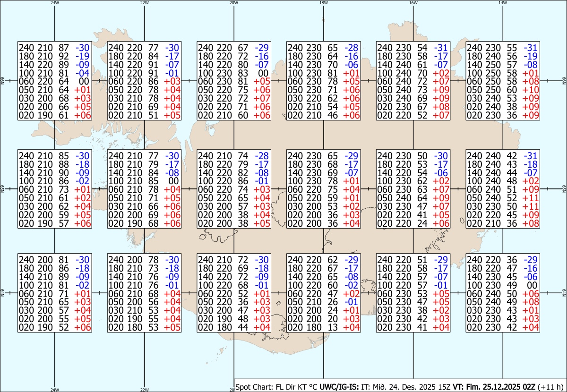Click the Spot Chart: FL Dir KT °C legend
The height and width of the screenshot is (392, 567).
277,387
